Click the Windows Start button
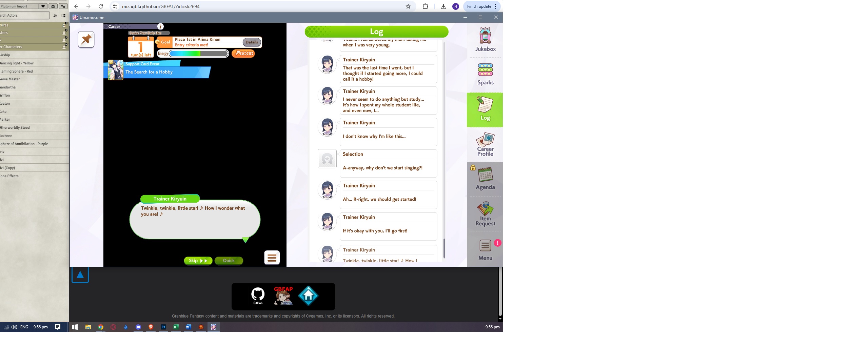 pyautogui.click(x=75, y=327)
